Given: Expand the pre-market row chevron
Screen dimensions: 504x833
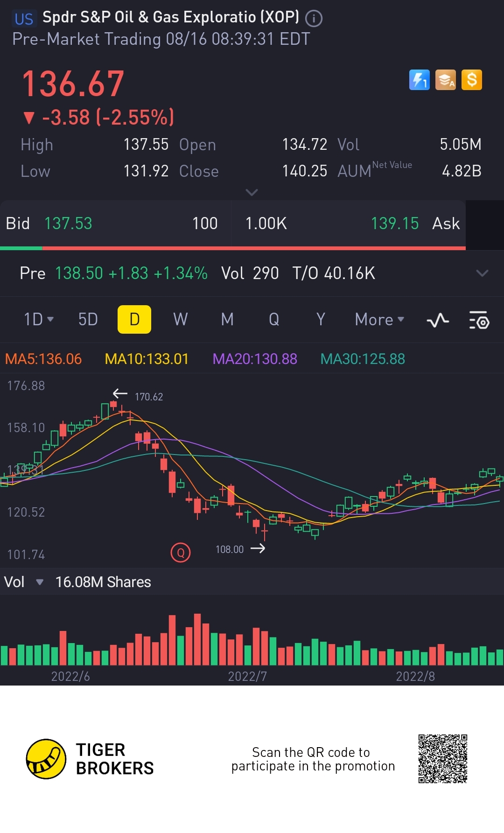Looking at the screenshot, I should coord(482,273).
